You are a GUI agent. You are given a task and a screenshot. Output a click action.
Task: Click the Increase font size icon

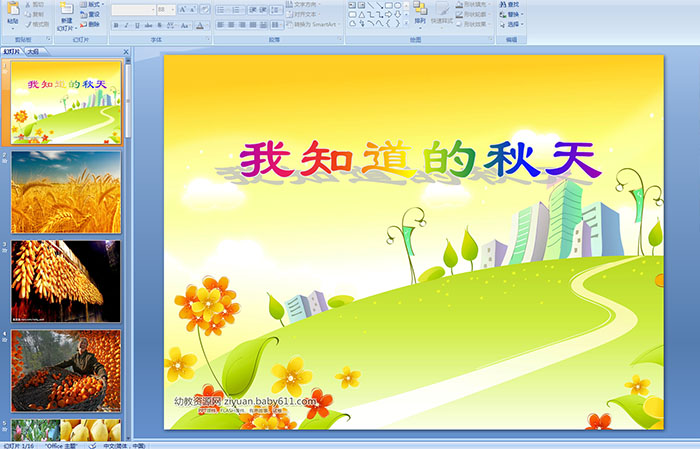[179, 9]
